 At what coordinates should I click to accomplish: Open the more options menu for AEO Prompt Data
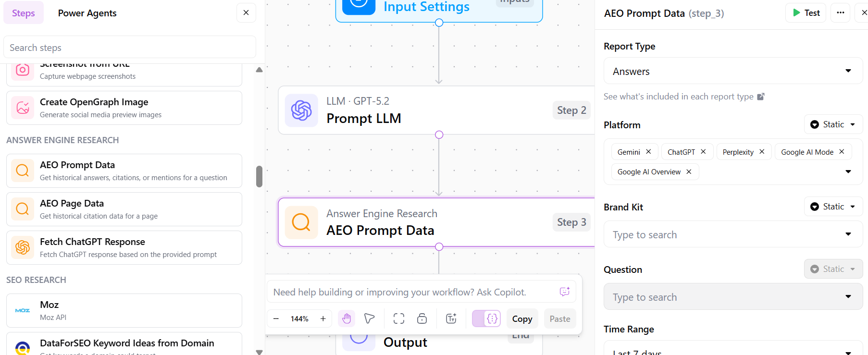tap(840, 12)
